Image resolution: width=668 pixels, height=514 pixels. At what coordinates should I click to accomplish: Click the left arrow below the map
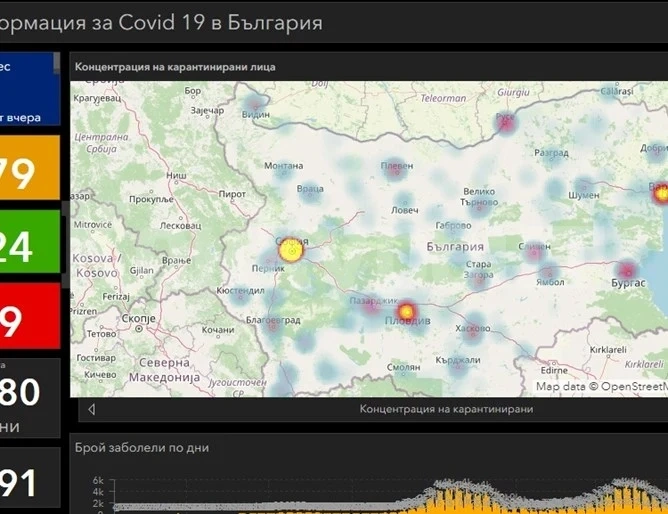(x=91, y=409)
